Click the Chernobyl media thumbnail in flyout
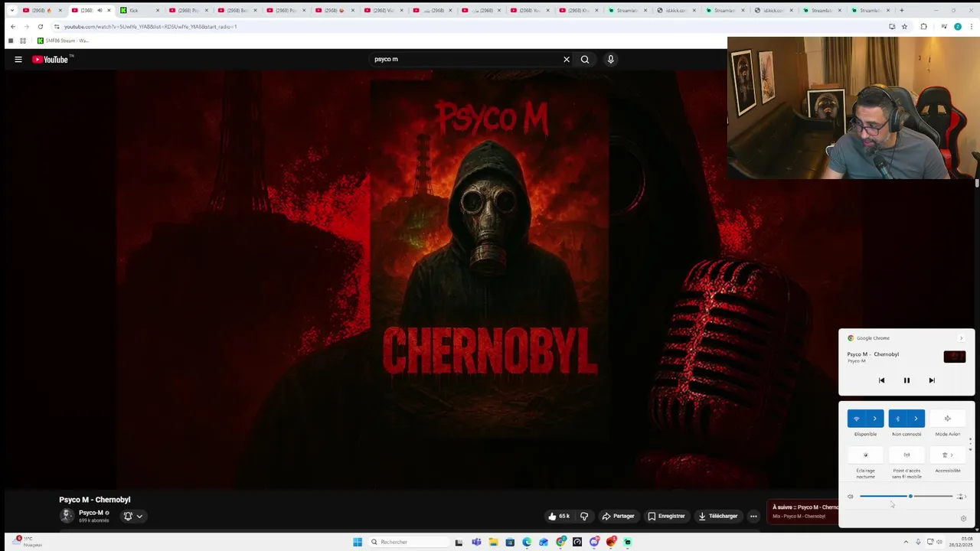 point(955,357)
